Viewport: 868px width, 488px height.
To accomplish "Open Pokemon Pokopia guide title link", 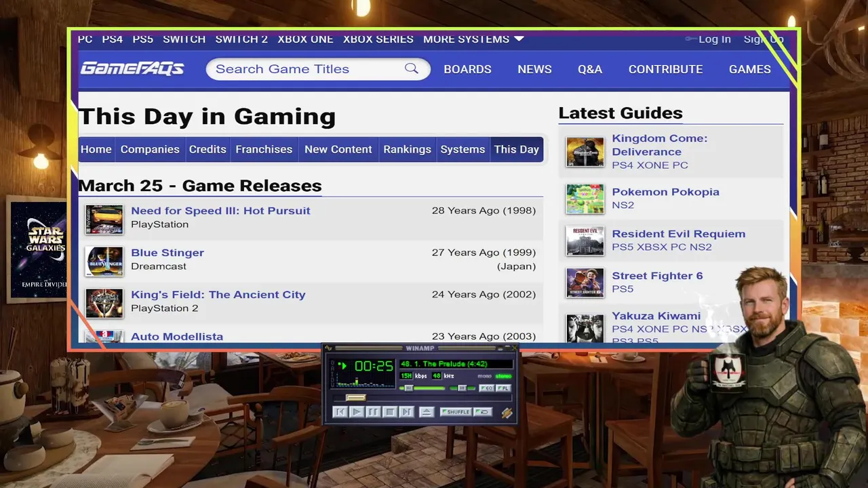I will click(x=665, y=192).
